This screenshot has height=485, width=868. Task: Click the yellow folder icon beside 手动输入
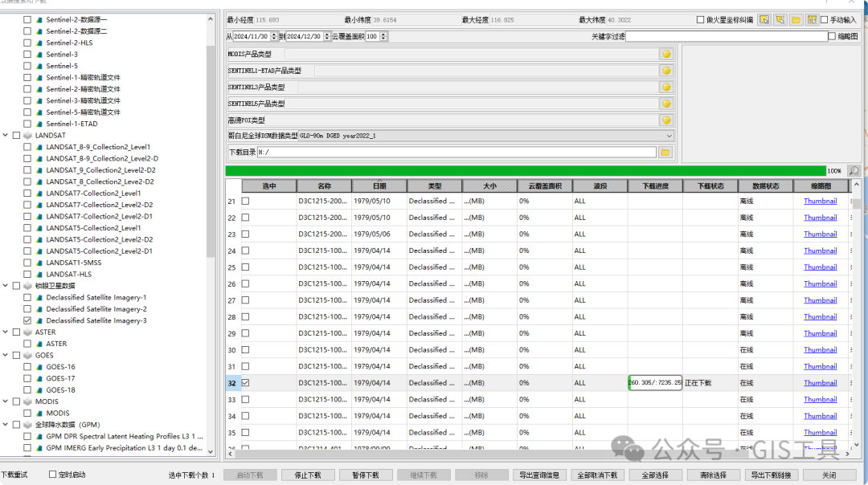pos(796,20)
